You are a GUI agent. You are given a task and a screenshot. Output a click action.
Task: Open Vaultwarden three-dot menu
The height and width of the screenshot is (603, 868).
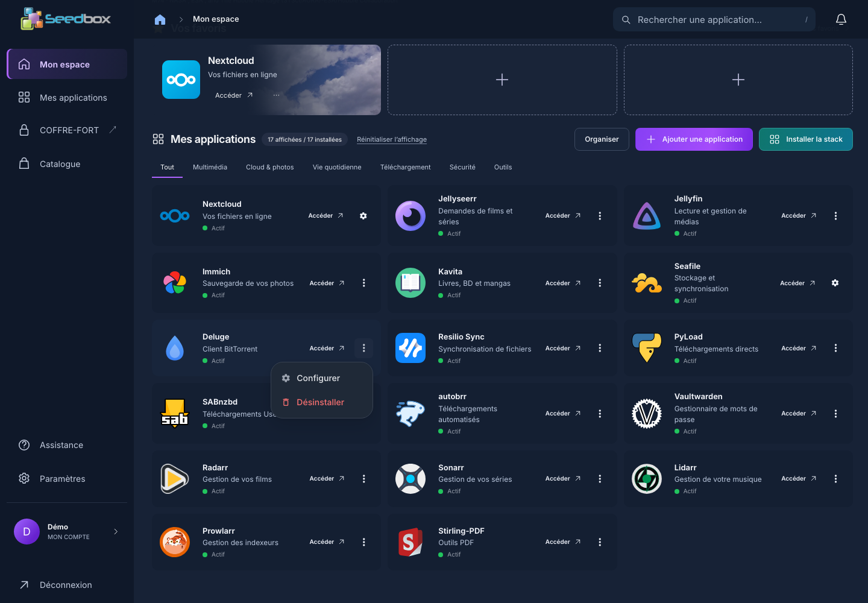(x=835, y=414)
